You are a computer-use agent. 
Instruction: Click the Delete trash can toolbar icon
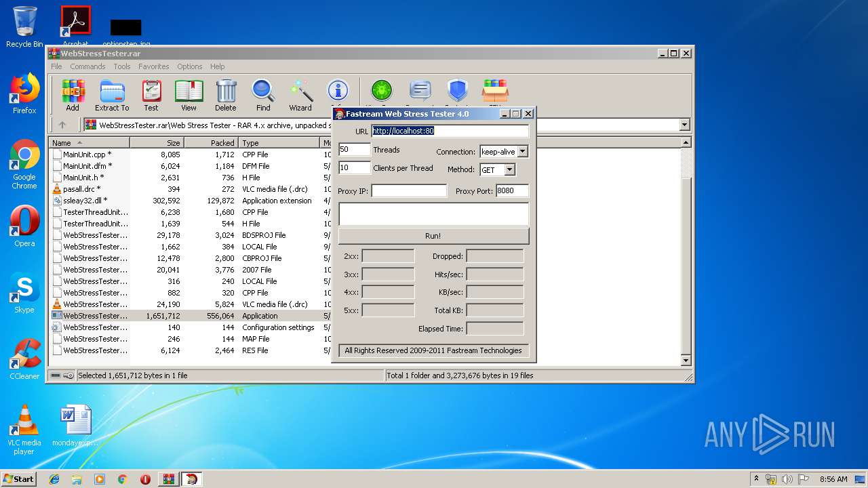click(226, 95)
